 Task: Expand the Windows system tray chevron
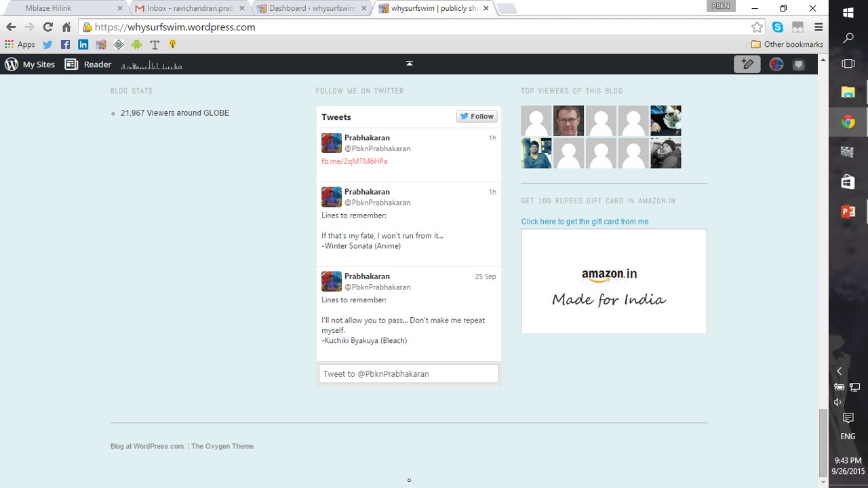coord(839,371)
